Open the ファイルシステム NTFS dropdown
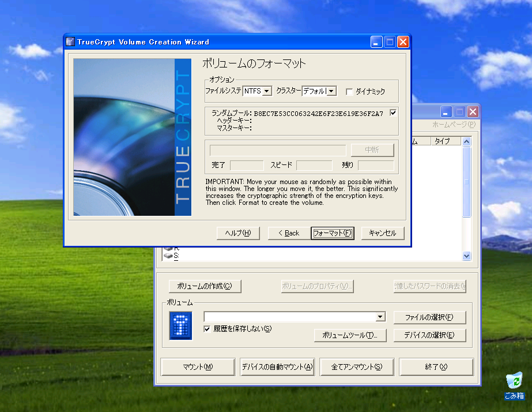The width and height of the screenshot is (532, 412). [267, 91]
